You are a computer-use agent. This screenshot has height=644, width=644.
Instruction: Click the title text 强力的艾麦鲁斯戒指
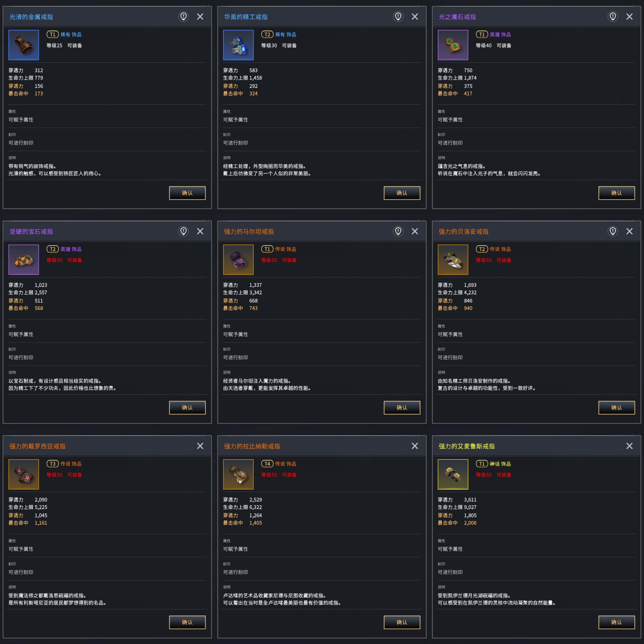467,446
